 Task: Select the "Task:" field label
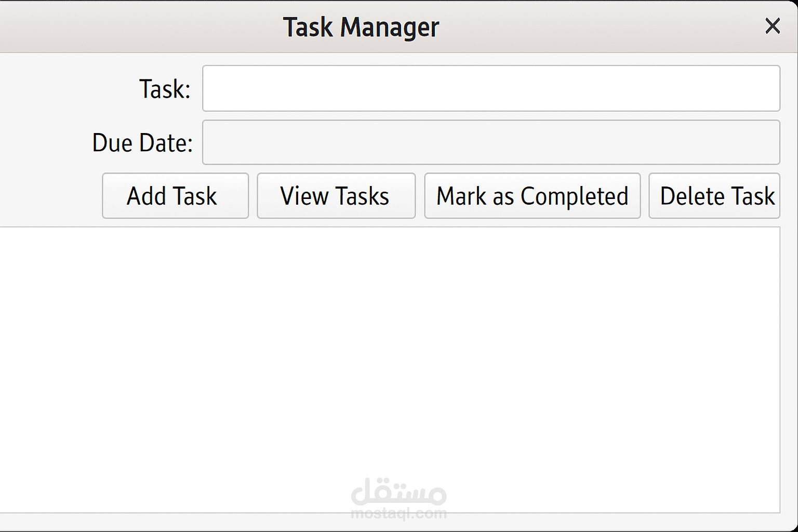tap(165, 89)
